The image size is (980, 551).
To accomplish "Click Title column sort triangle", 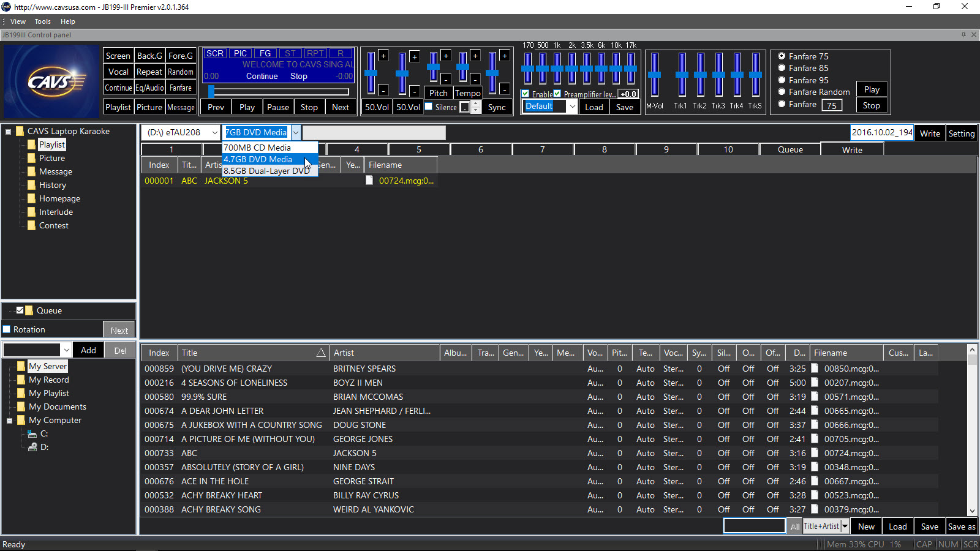I will pos(321,353).
